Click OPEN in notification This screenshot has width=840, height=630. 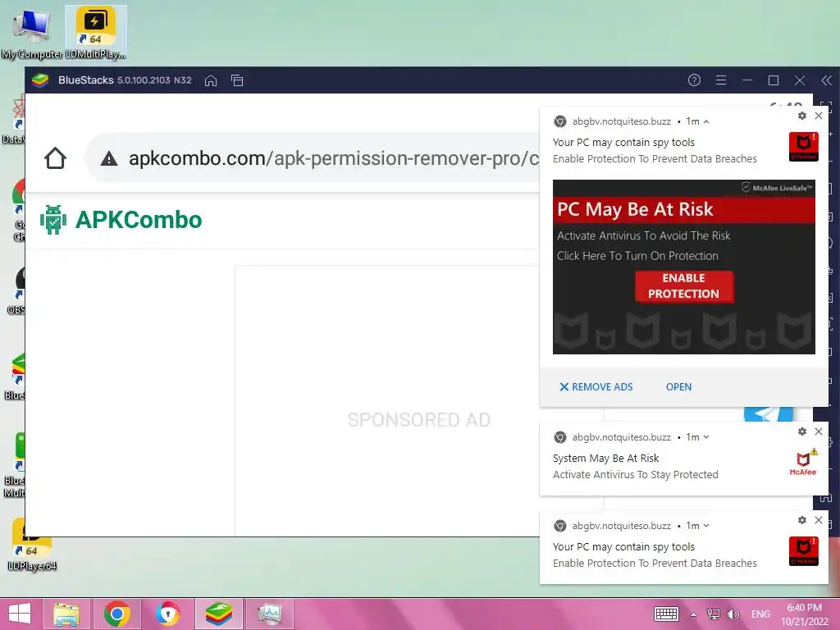(678, 387)
